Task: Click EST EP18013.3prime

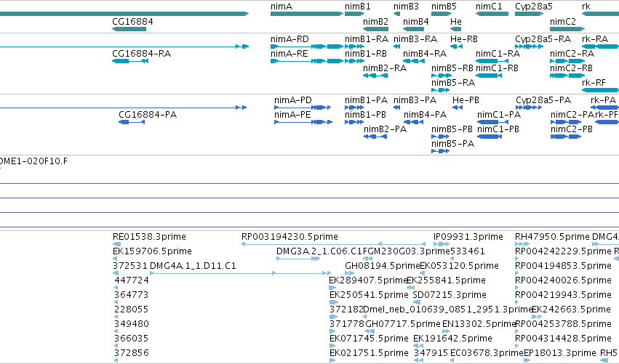Action: click(x=527, y=361)
